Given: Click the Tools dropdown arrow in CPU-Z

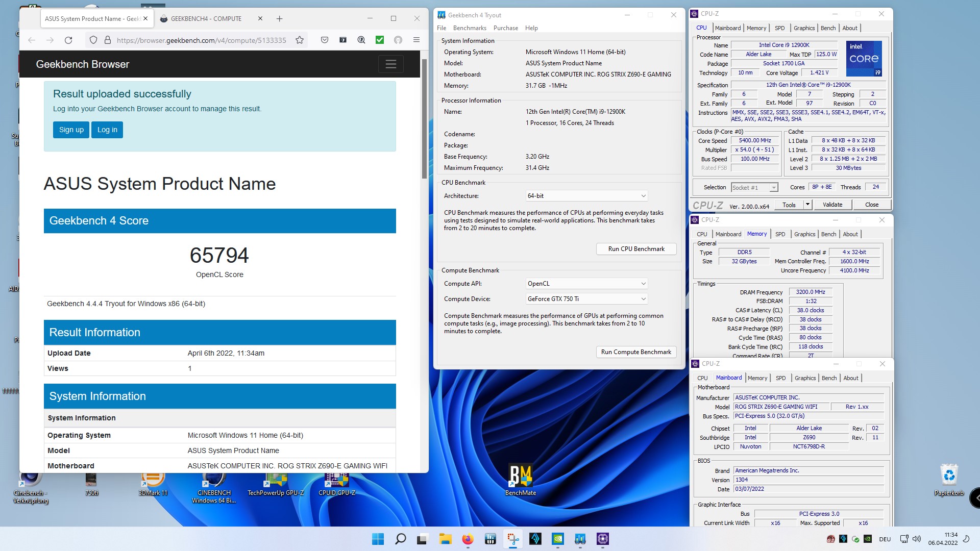Looking at the screenshot, I should (x=807, y=205).
